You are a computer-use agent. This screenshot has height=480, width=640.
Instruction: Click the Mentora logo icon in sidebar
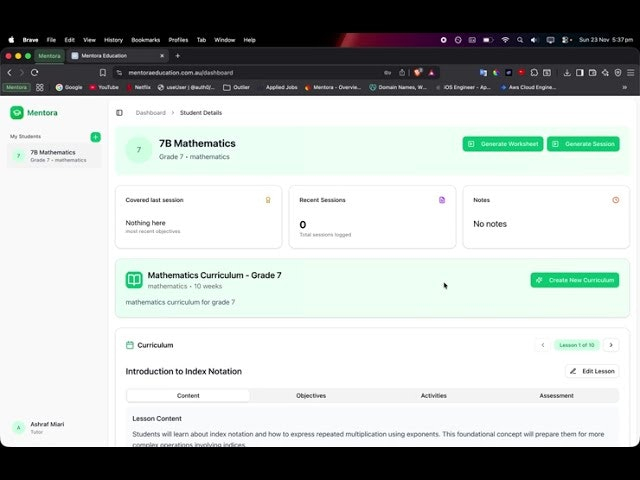[17, 113]
